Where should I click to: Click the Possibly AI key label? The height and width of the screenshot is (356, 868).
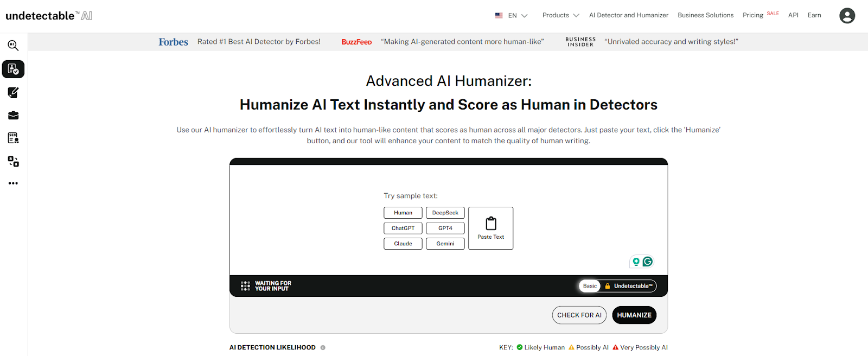[x=592, y=348]
